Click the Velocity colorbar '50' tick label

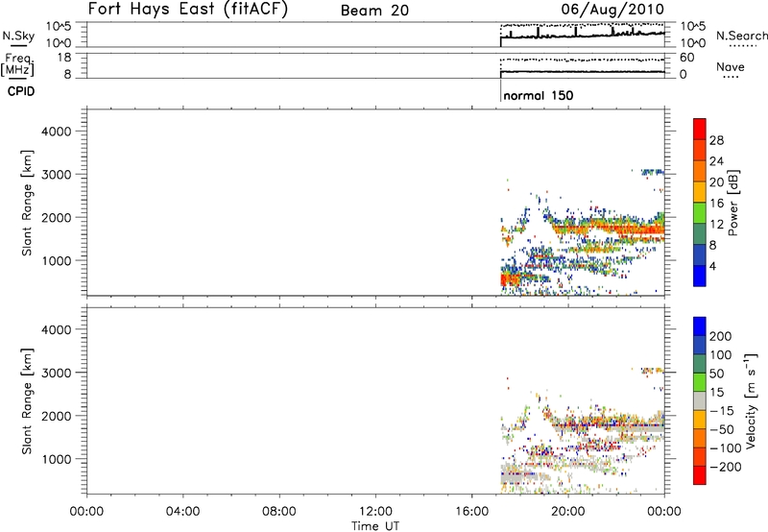click(716, 374)
